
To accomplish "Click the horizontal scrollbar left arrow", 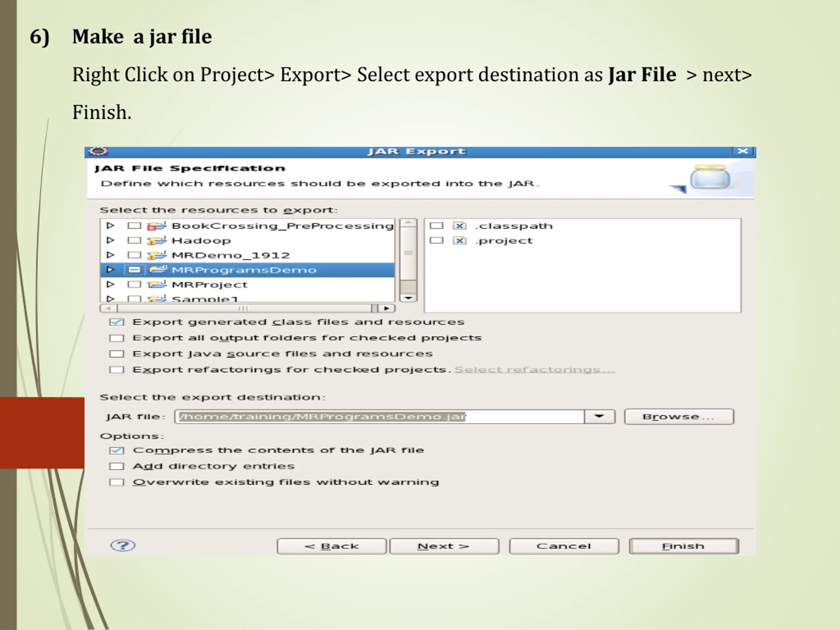I will click(109, 308).
